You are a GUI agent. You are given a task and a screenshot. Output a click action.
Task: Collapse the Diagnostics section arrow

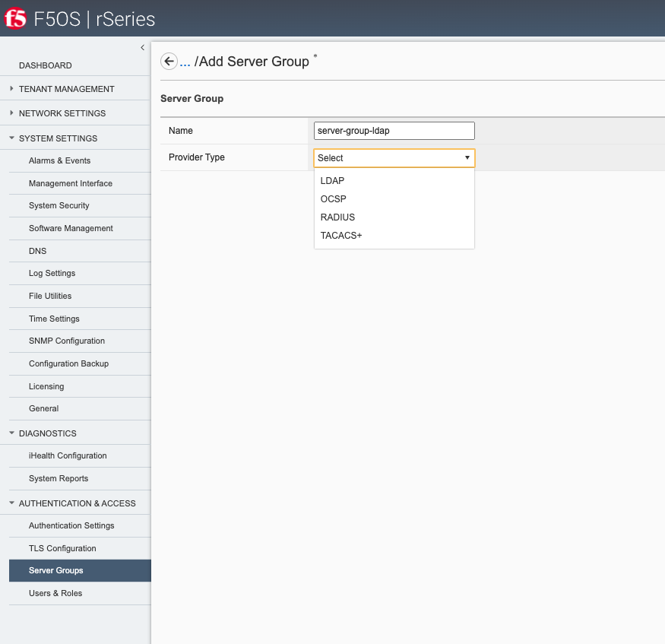tap(11, 433)
